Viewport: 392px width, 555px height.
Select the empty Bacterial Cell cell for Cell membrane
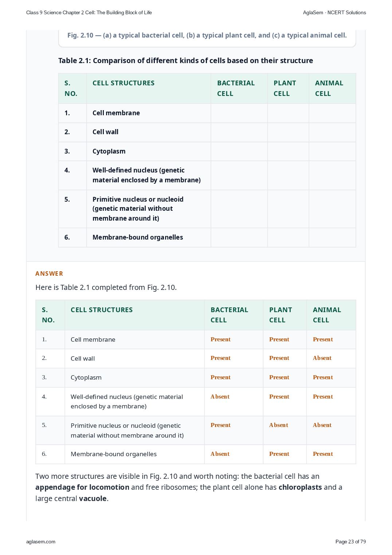(x=239, y=113)
